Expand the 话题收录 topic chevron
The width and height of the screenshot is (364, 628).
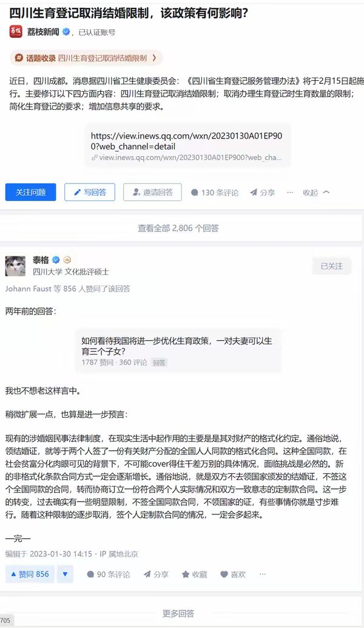pos(155,58)
